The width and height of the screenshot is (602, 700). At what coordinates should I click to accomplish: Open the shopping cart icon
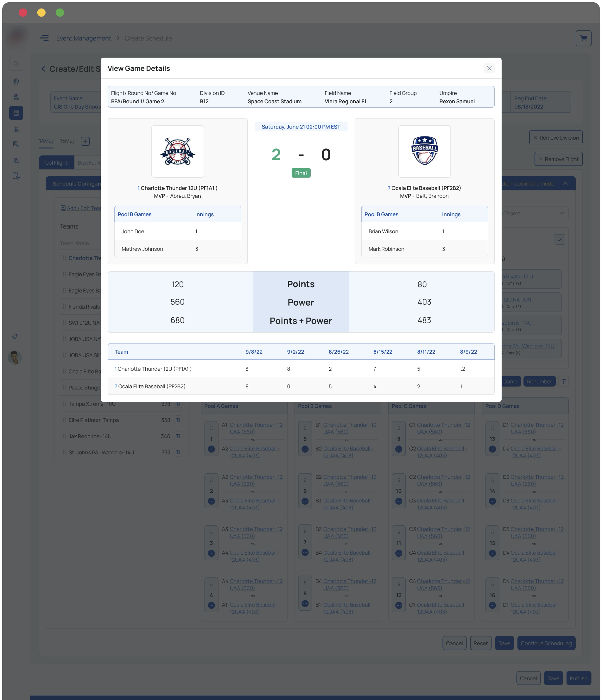tap(583, 38)
